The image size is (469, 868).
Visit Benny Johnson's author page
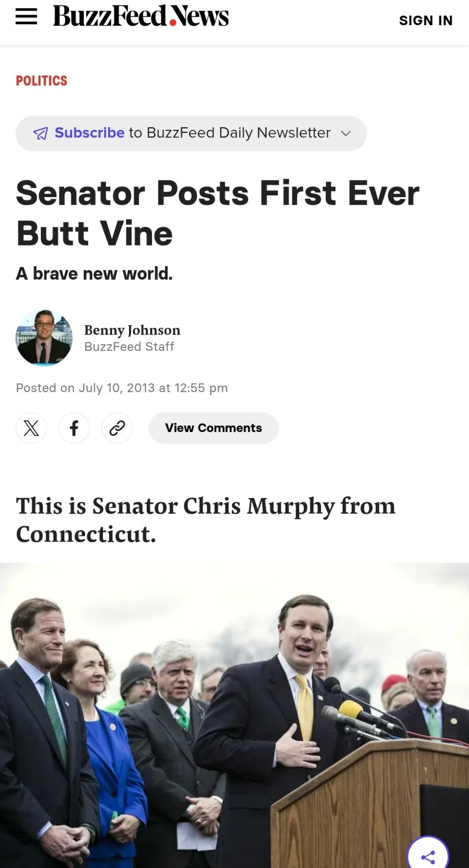tap(132, 330)
